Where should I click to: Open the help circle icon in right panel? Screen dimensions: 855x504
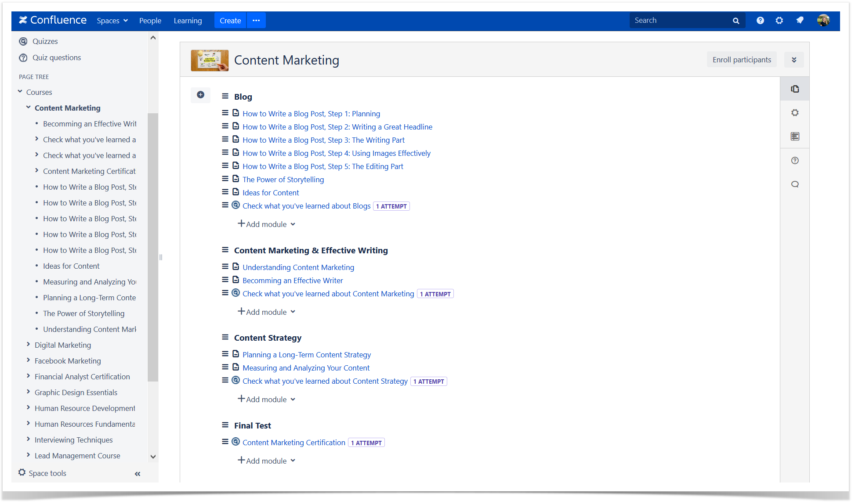tap(795, 161)
